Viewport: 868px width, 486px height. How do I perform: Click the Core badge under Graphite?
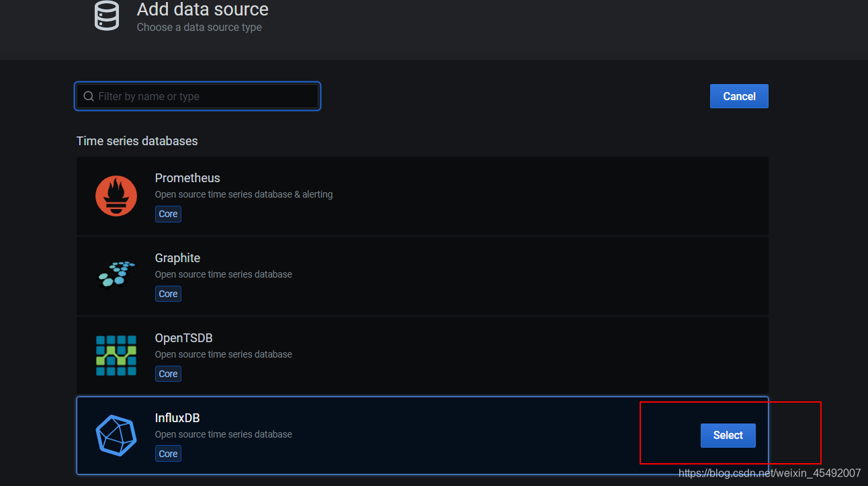[x=168, y=294]
